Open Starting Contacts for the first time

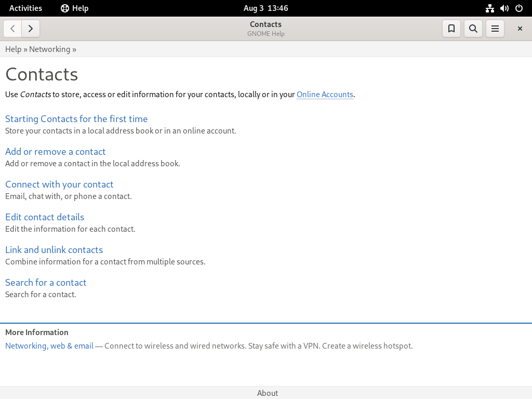(76, 119)
